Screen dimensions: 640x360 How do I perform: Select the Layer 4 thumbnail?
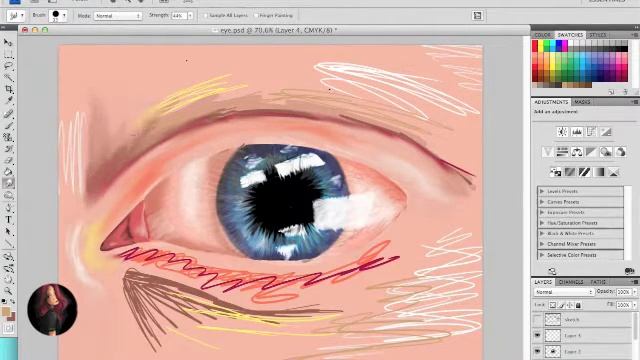coord(553,336)
